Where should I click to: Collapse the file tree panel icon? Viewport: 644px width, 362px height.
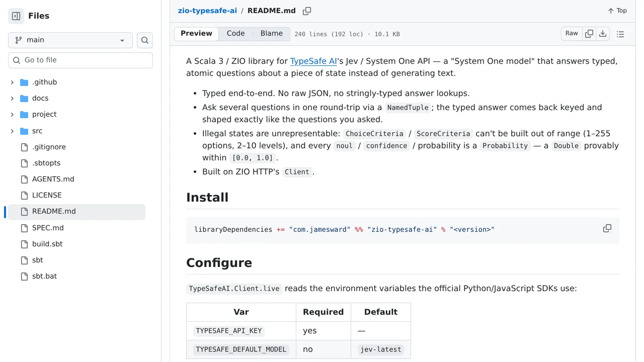pyautogui.click(x=16, y=16)
